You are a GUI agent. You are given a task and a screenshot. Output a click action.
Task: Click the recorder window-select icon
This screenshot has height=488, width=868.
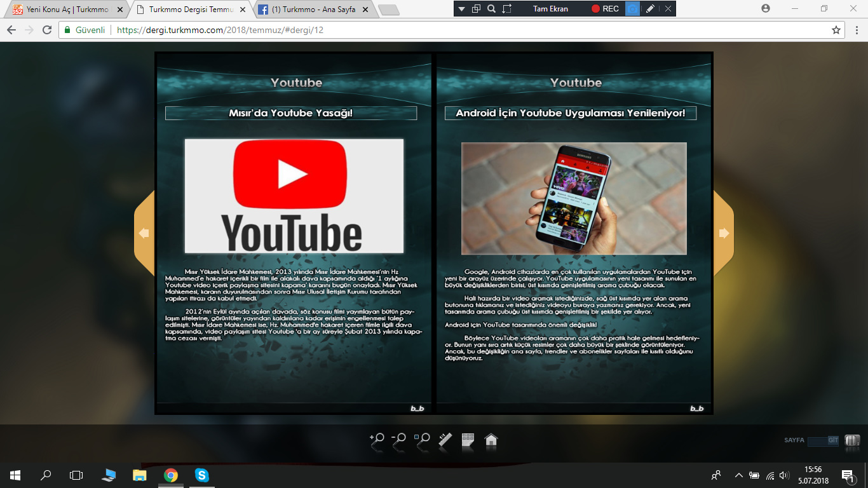(x=477, y=9)
